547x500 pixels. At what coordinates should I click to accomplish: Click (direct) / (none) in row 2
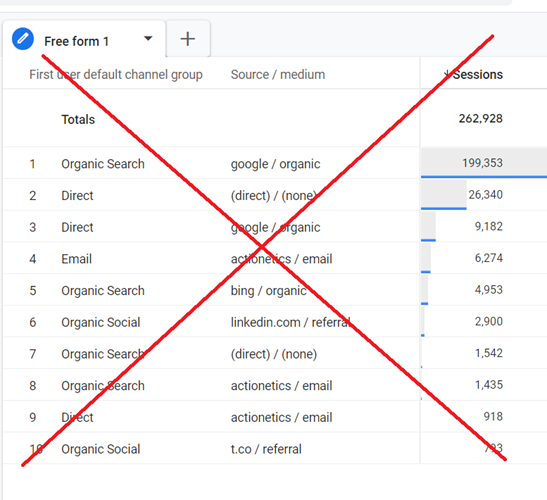tap(274, 196)
